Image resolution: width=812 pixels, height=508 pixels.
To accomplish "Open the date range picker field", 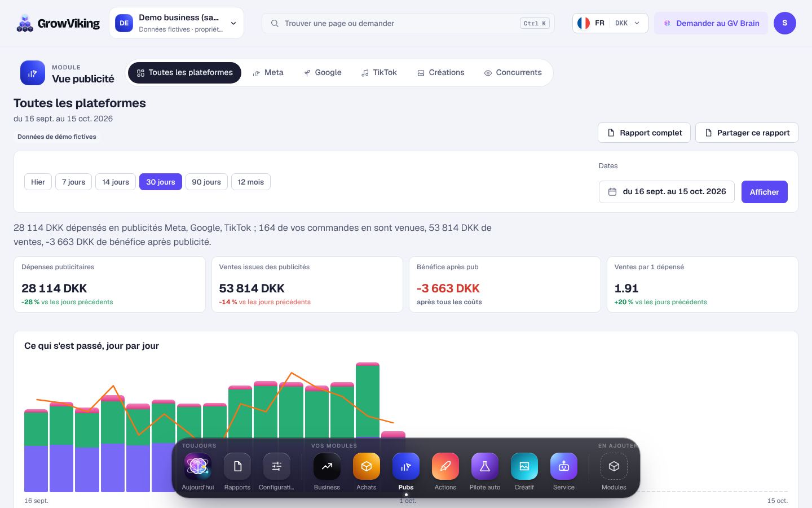I will [x=667, y=192].
